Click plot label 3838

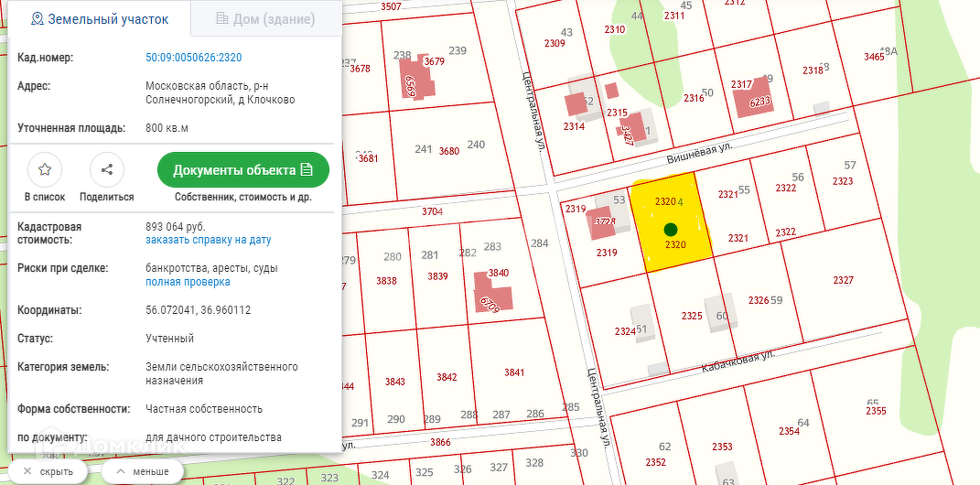(x=386, y=281)
